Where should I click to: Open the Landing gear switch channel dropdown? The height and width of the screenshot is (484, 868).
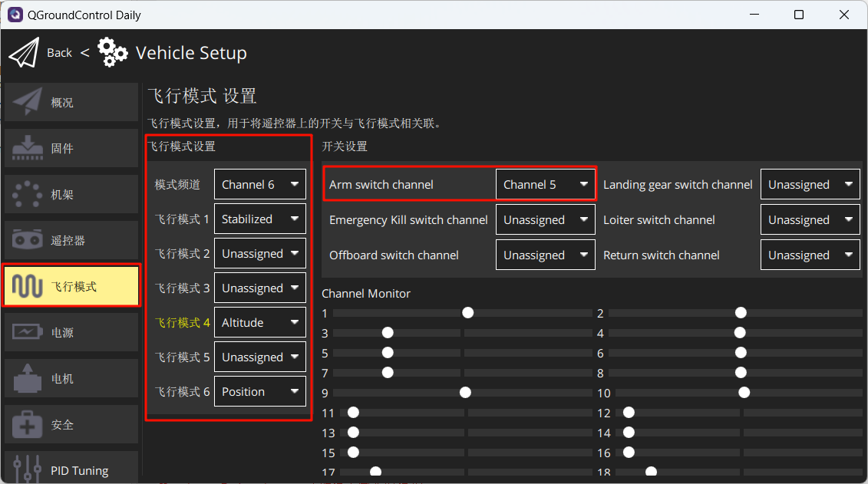click(810, 185)
